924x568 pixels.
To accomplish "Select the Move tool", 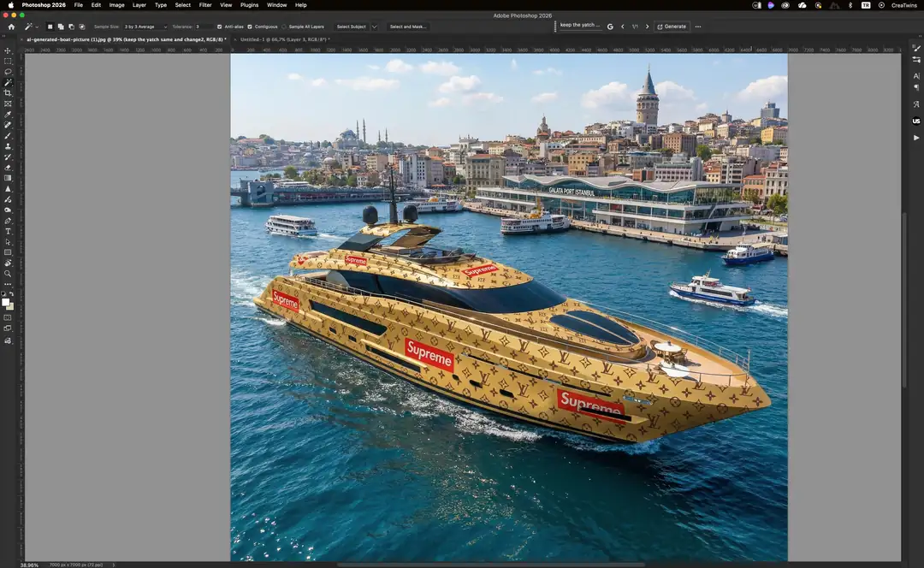I will pos(8,50).
